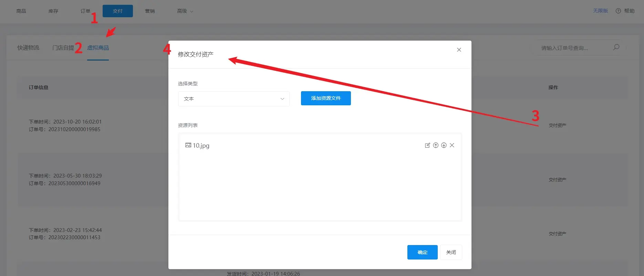Remove 10.jpg using its X icon
The image size is (644, 276).
(452, 145)
